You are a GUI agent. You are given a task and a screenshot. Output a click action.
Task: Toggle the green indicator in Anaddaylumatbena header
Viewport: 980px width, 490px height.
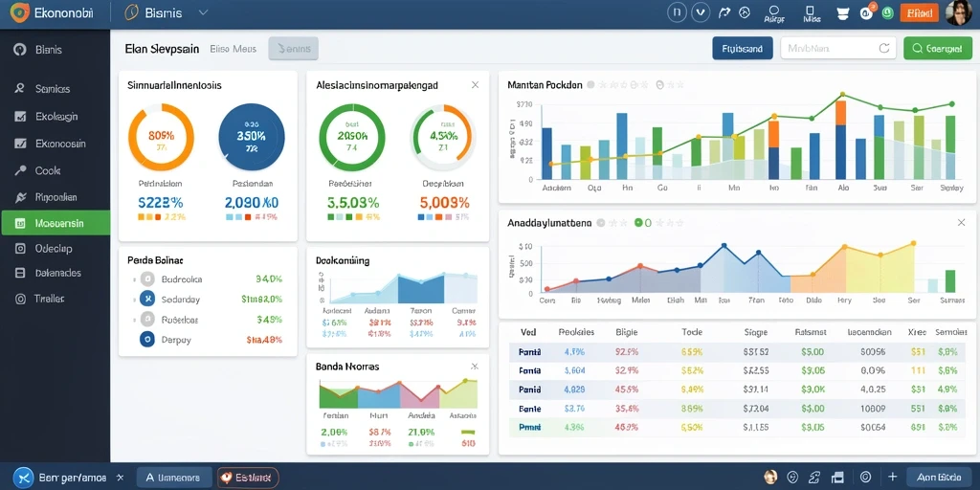[x=638, y=222]
